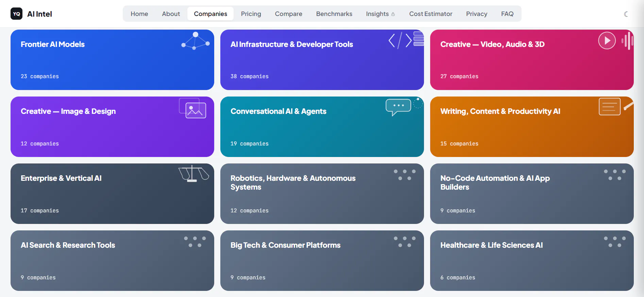This screenshot has height=297, width=644.
Task: Open the locked Insights tab
Action: (x=380, y=14)
